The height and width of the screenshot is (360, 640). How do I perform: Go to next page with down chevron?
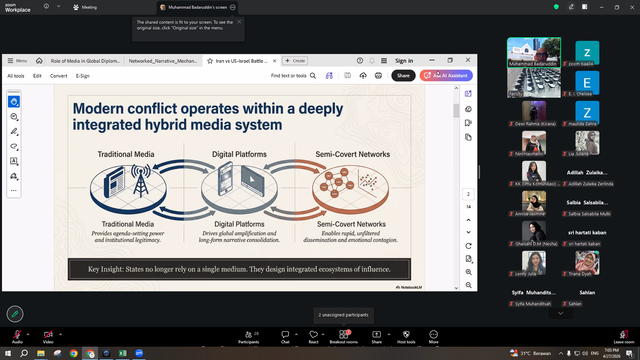[x=469, y=232]
